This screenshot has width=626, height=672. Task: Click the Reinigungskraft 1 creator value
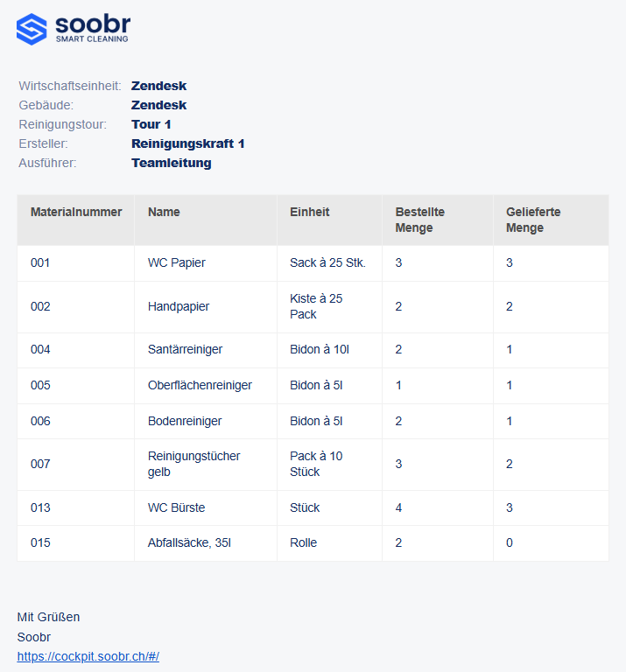(x=187, y=143)
